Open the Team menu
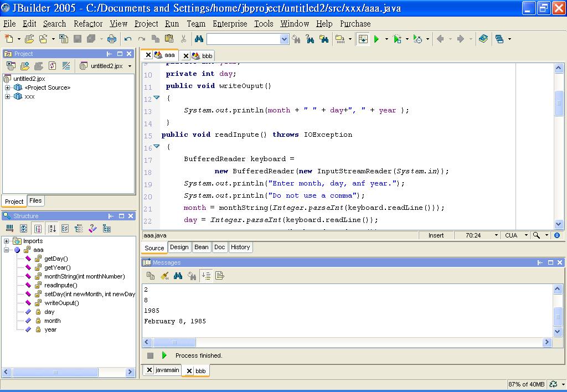Image resolution: width=567 pixels, height=392 pixels. [x=196, y=23]
